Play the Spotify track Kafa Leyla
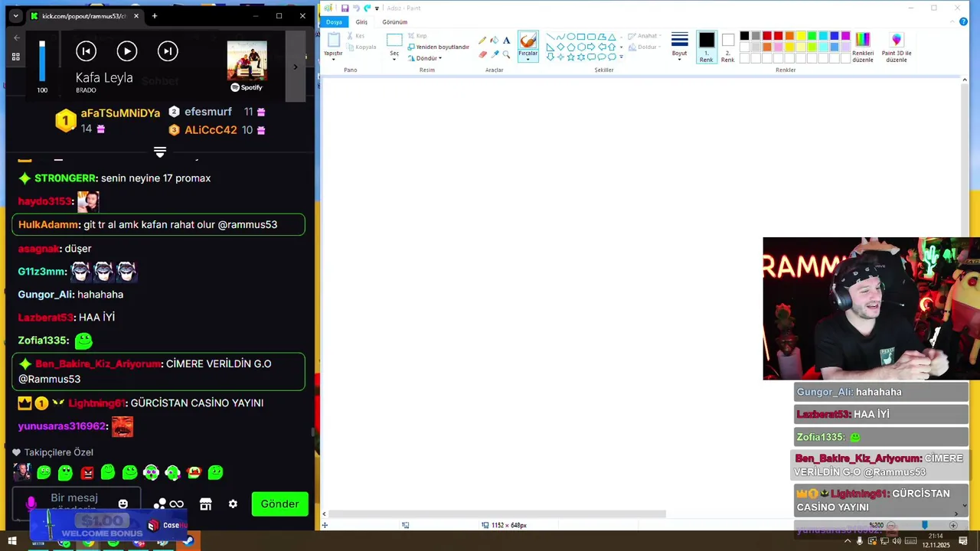The height and width of the screenshot is (551, 980). point(127,51)
